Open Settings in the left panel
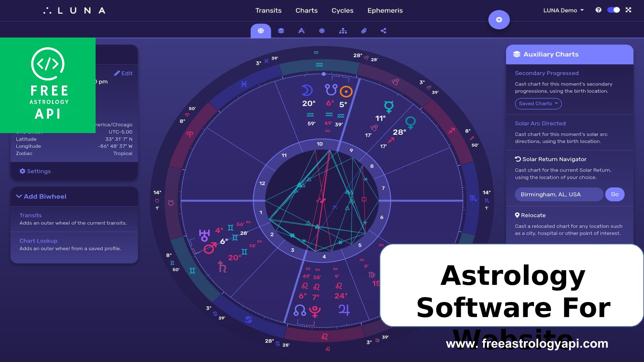644x362 pixels. (x=35, y=171)
